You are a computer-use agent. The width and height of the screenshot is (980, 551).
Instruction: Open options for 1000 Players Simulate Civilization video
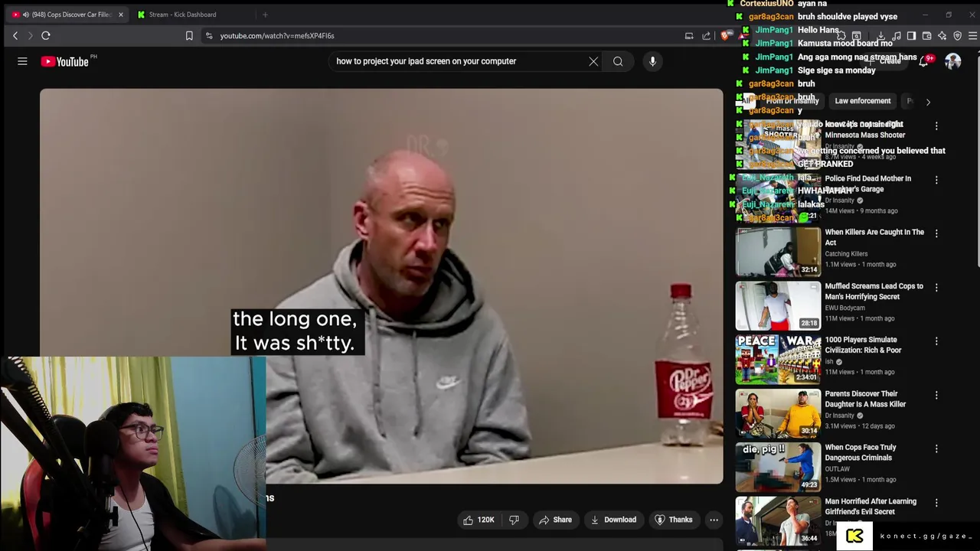(x=936, y=341)
